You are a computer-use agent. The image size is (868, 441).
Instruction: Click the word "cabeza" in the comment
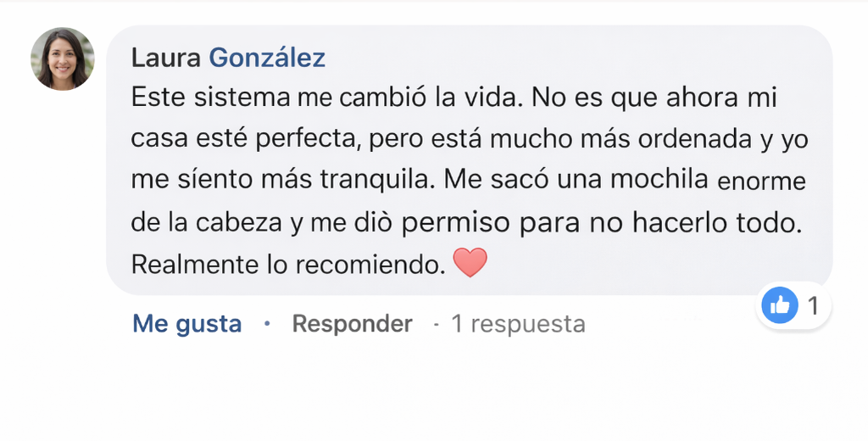tap(239, 222)
